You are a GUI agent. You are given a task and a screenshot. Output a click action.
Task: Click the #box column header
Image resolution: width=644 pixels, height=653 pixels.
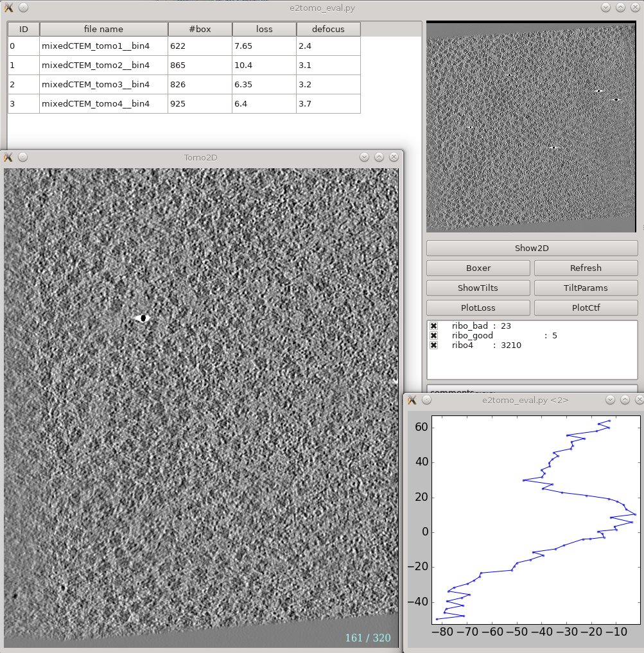(200, 29)
